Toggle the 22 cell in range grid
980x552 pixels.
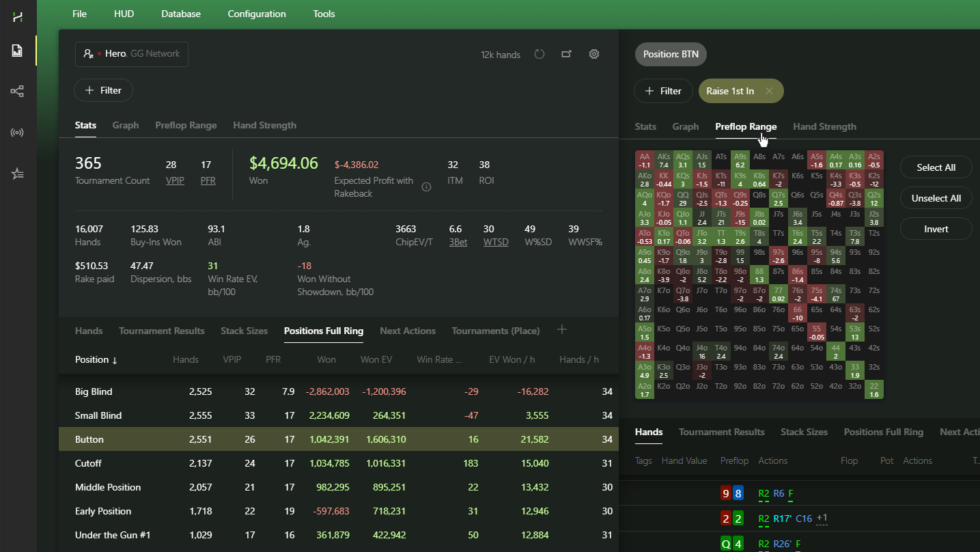(x=874, y=389)
